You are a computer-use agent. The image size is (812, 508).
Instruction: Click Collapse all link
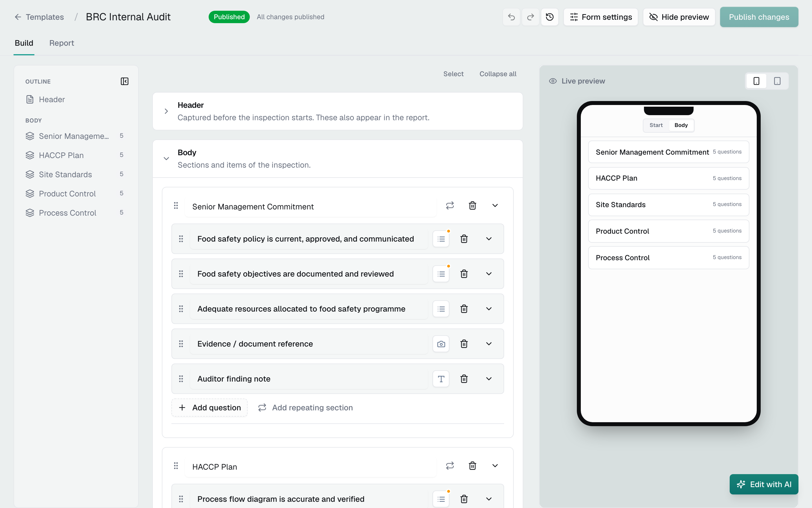pyautogui.click(x=498, y=74)
